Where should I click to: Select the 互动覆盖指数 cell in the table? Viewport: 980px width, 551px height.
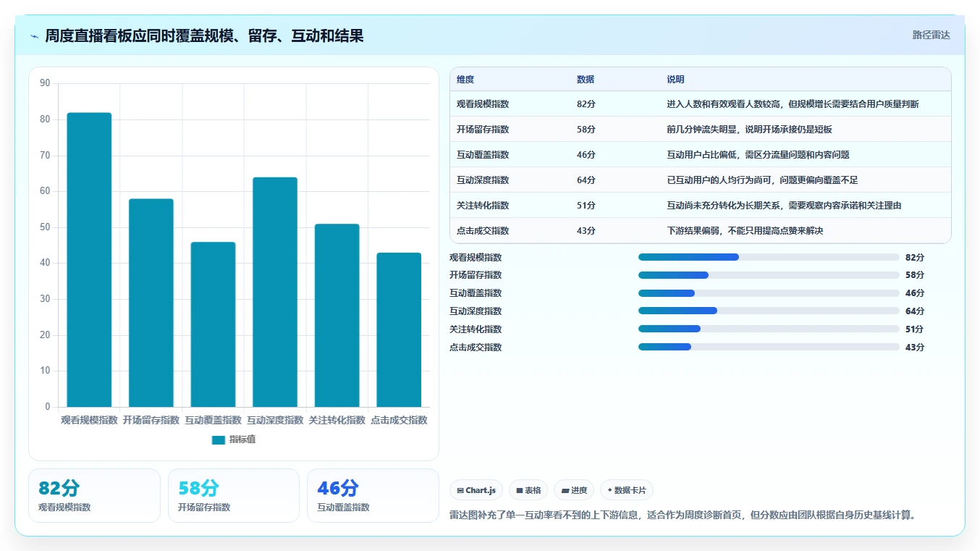pos(483,155)
